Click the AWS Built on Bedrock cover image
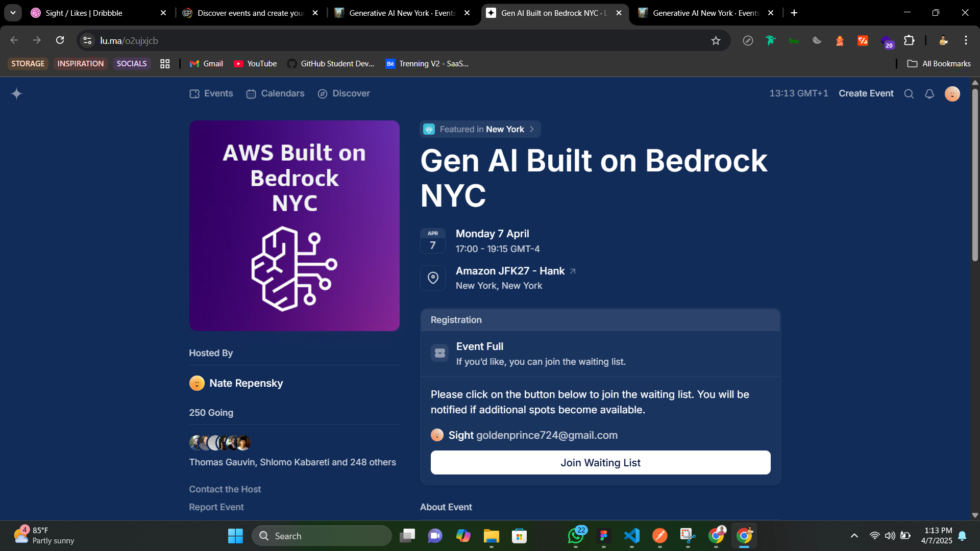Image resolution: width=980 pixels, height=551 pixels. (295, 226)
